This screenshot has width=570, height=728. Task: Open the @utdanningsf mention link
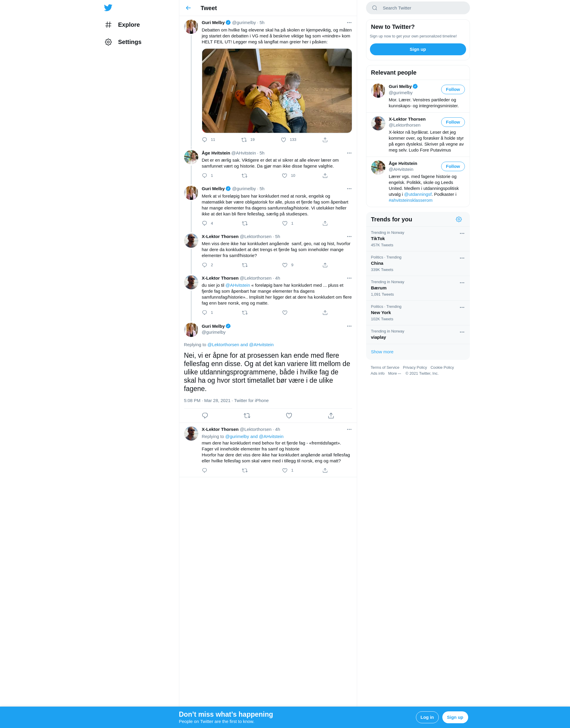pyautogui.click(x=417, y=194)
